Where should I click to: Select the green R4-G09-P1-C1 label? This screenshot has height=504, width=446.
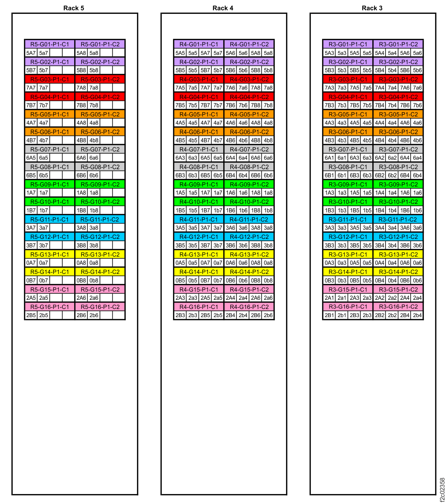click(198, 184)
